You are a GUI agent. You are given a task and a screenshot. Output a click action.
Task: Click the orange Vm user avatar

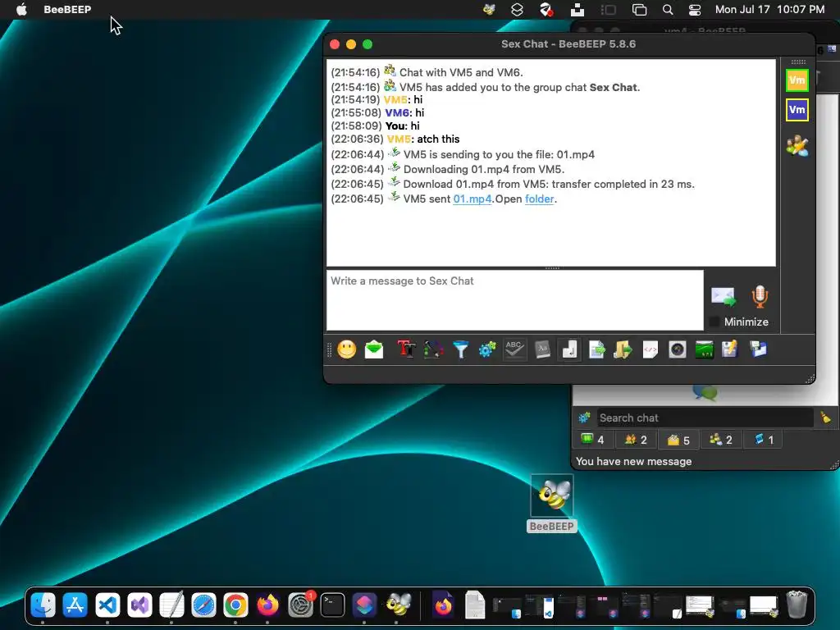tap(797, 80)
